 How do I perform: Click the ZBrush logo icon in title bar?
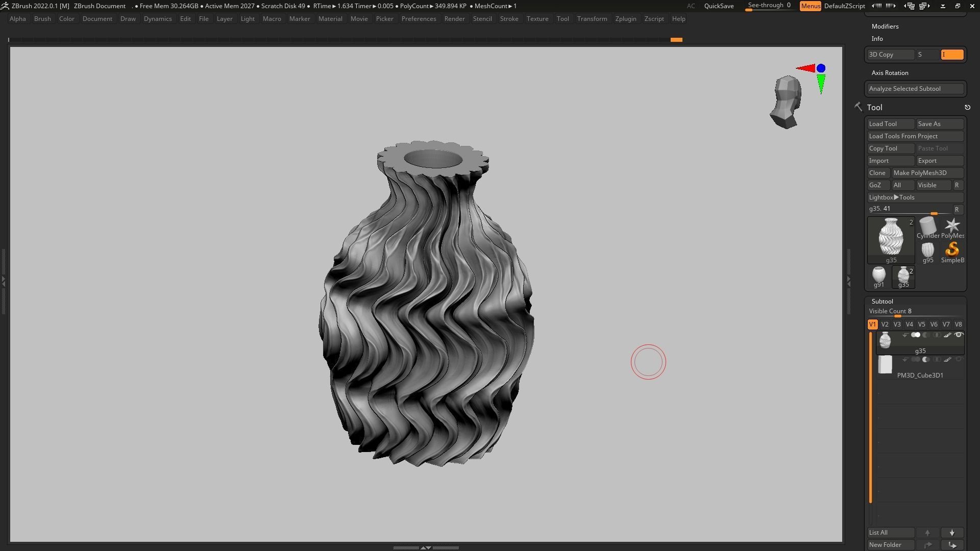(x=5, y=6)
